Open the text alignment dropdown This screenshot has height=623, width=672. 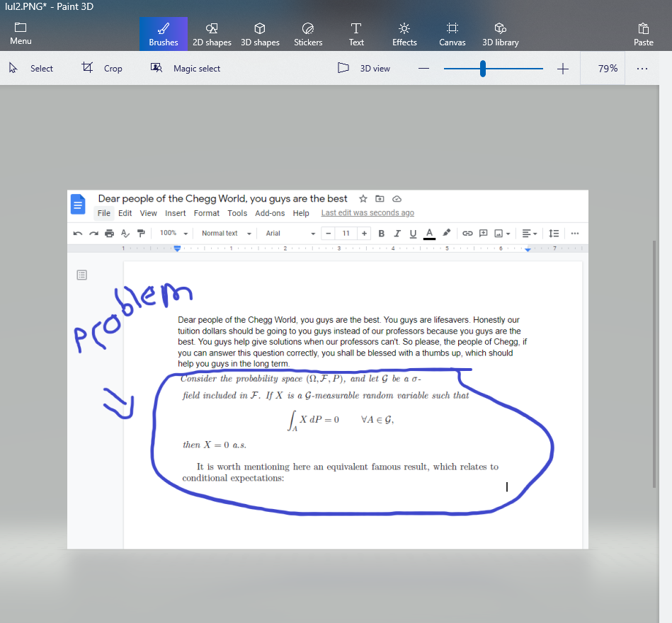(x=529, y=234)
